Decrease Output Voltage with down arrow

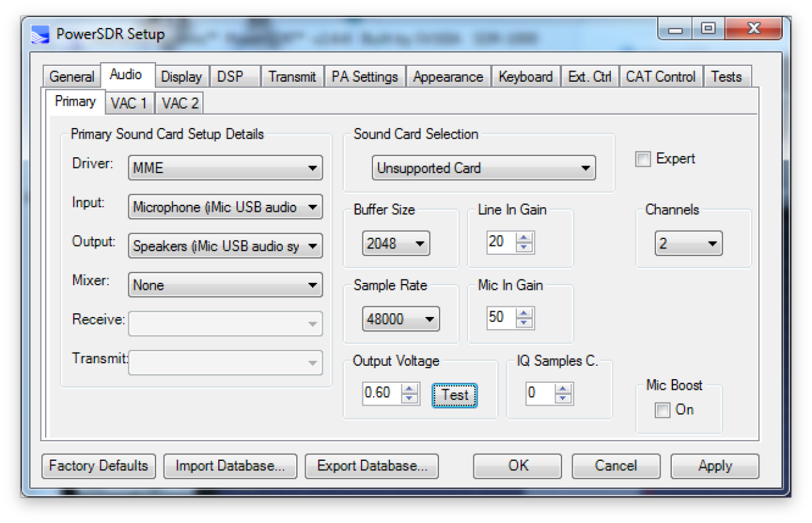click(410, 398)
